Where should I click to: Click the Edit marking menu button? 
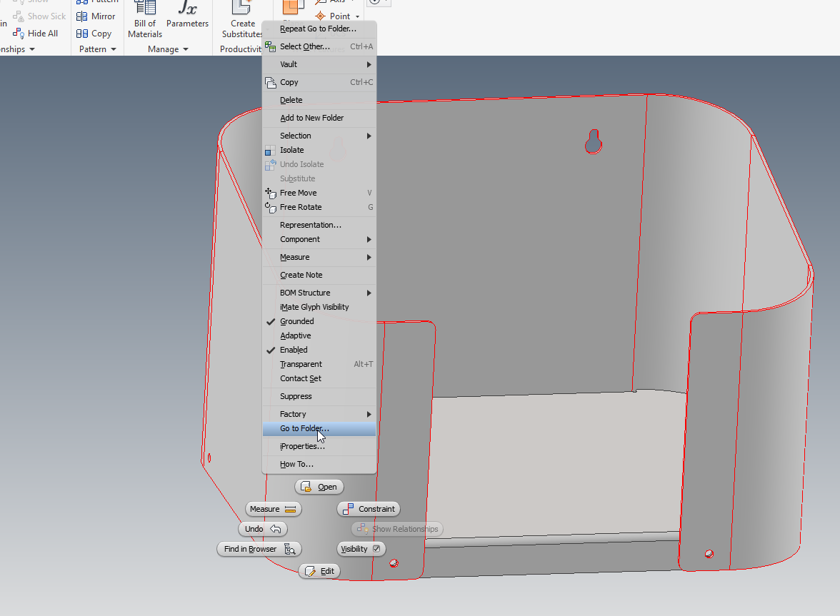pos(319,571)
